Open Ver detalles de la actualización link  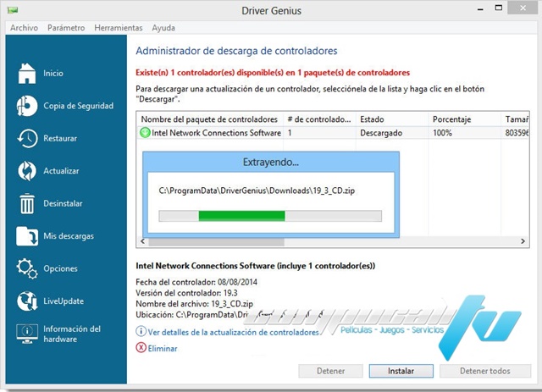(234, 332)
